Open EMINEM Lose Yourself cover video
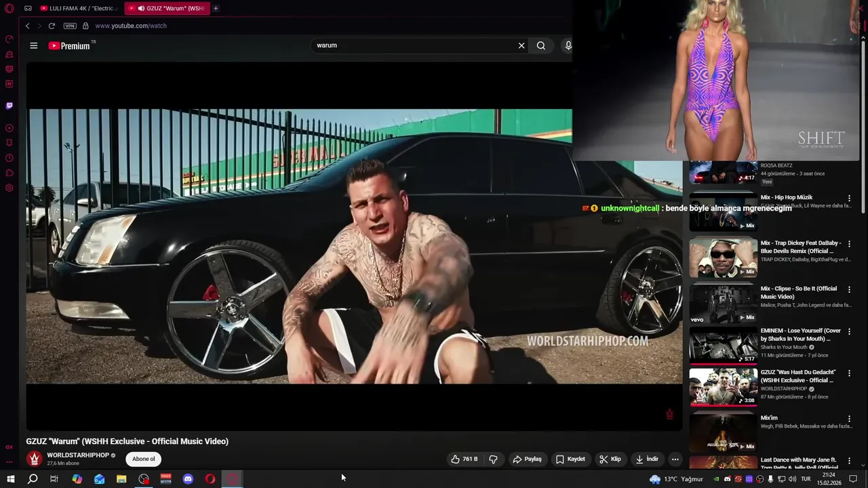 coord(724,346)
